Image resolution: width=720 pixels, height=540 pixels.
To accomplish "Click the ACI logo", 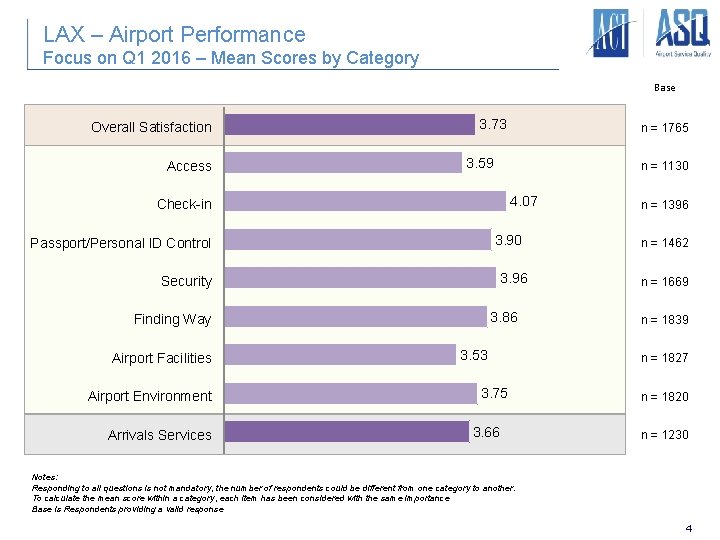I will pos(610,33).
